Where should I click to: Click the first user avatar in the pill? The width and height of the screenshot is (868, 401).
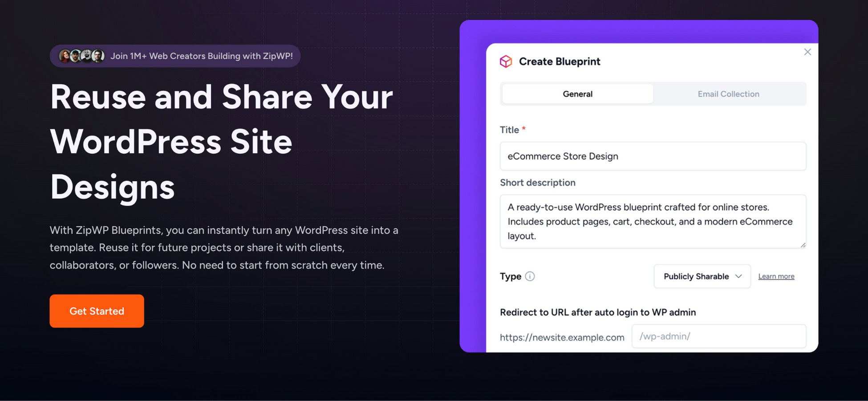coord(65,56)
